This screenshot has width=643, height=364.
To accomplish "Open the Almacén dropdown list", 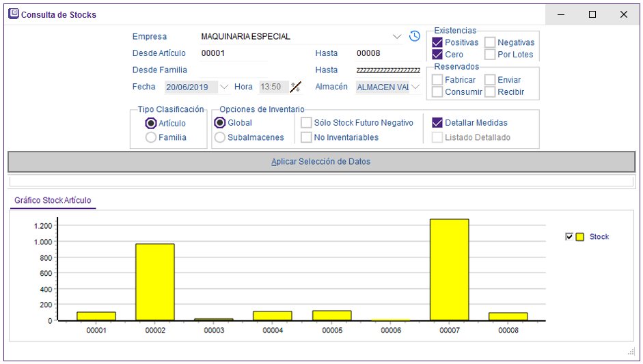I will pos(415,87).
